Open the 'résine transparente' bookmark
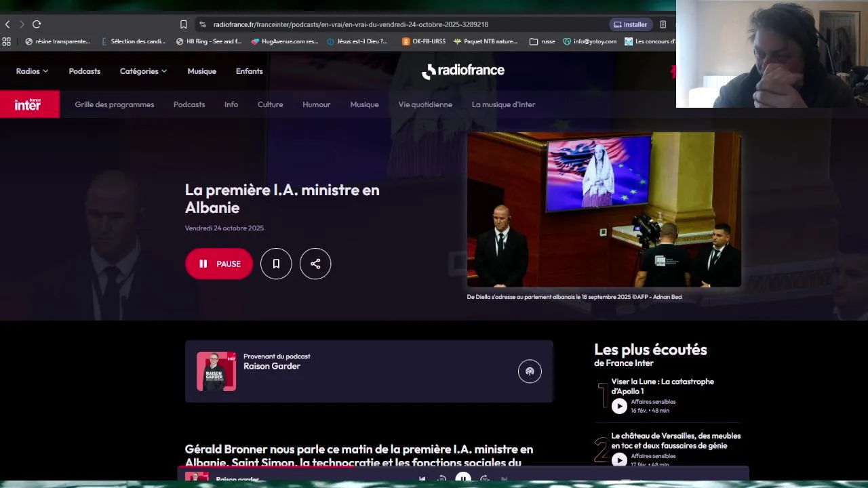868x488 pixels. pyautogui.click(x=58, y=41)
